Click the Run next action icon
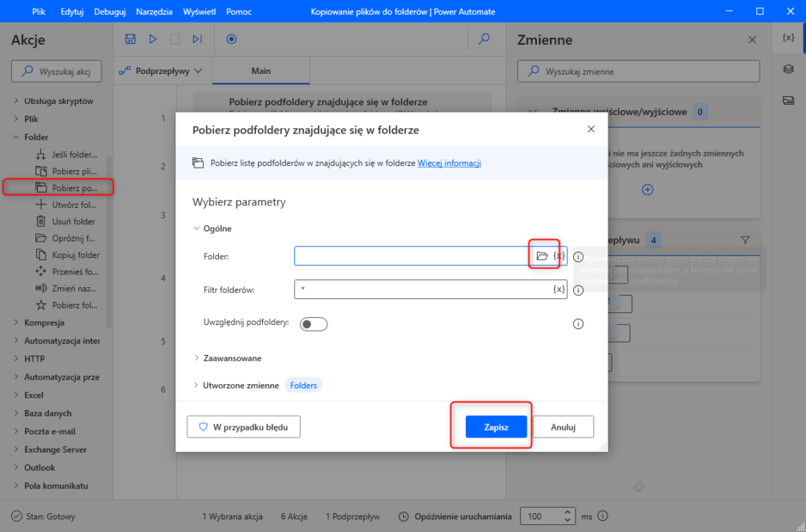 click(x=197, y=39)
